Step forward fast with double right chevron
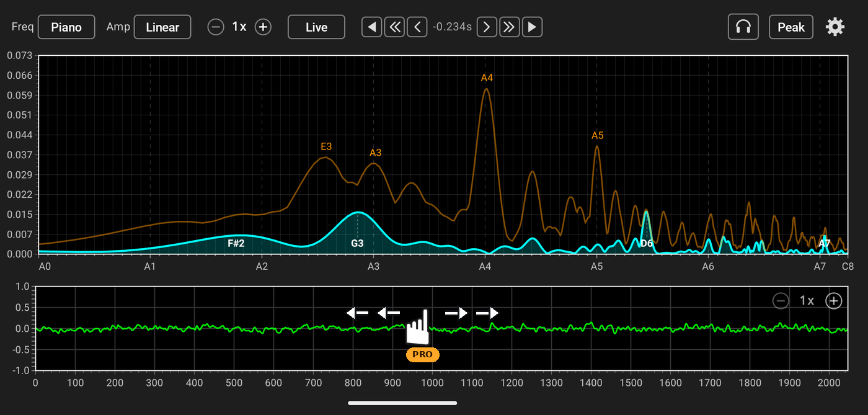 click(x=510, y=27)
